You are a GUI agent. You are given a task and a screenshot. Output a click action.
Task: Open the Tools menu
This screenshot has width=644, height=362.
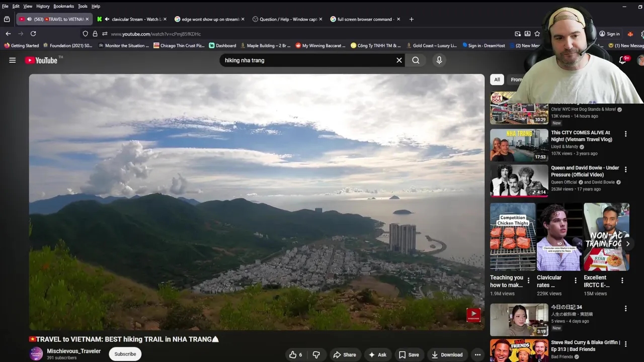click(83, 6)
